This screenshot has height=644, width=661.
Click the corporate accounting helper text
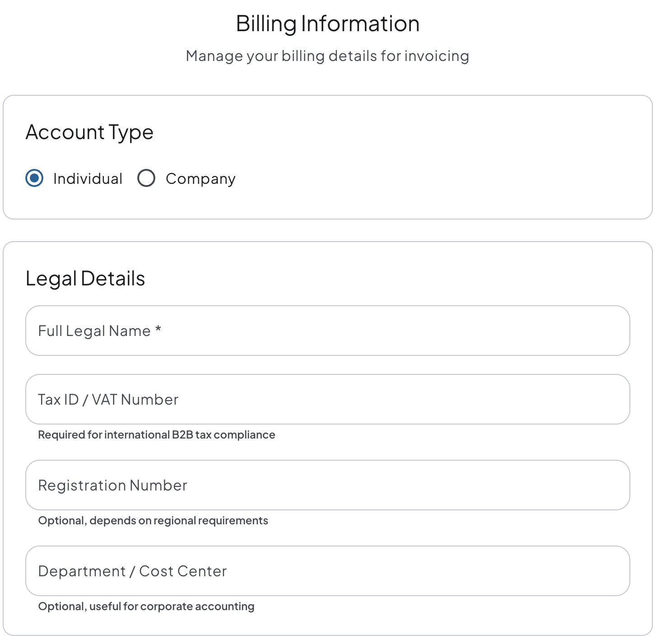(146, 607)
